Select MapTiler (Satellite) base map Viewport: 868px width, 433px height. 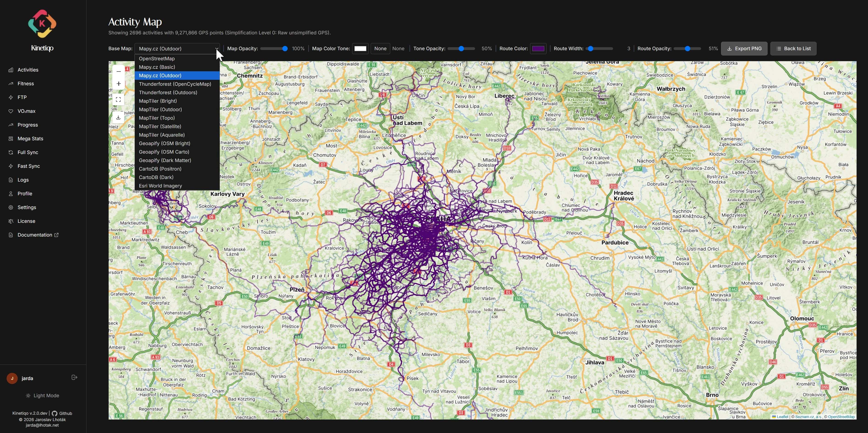177,126
